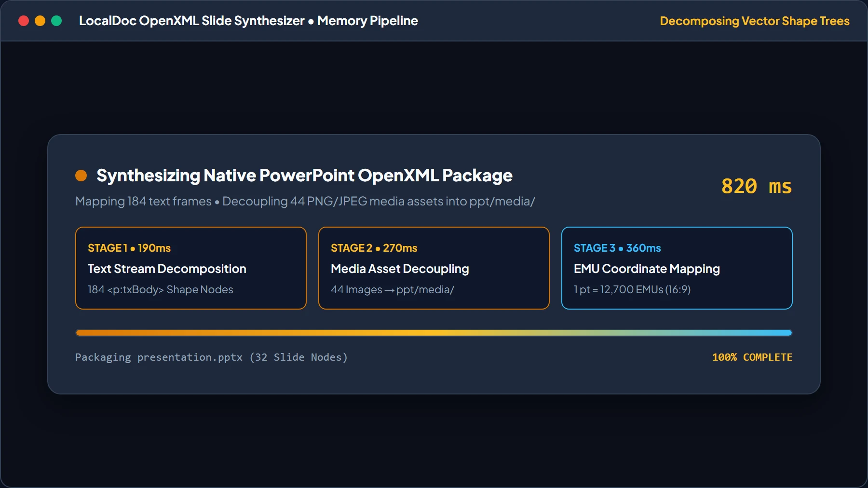Click "184 <p:txBody> Shape Nodes" detail text
Image resolution: width=868 pixels, height=488 pixels.
click(x=160, y=289)
